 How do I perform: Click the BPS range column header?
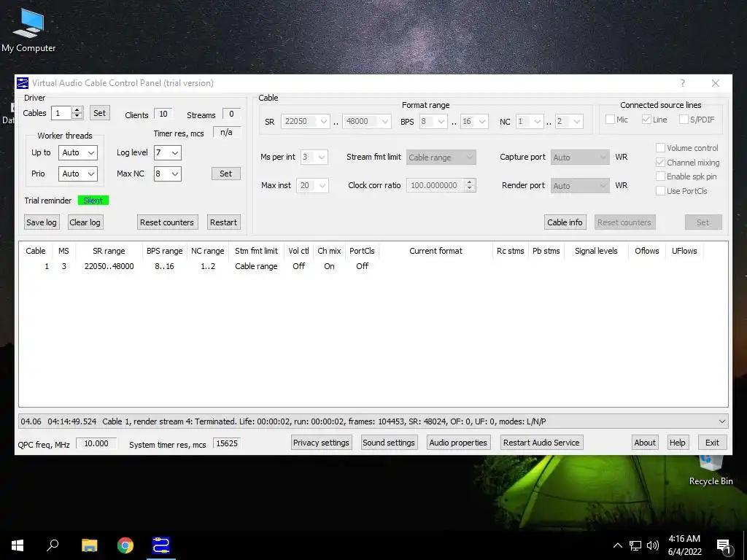tap(164, 251)
